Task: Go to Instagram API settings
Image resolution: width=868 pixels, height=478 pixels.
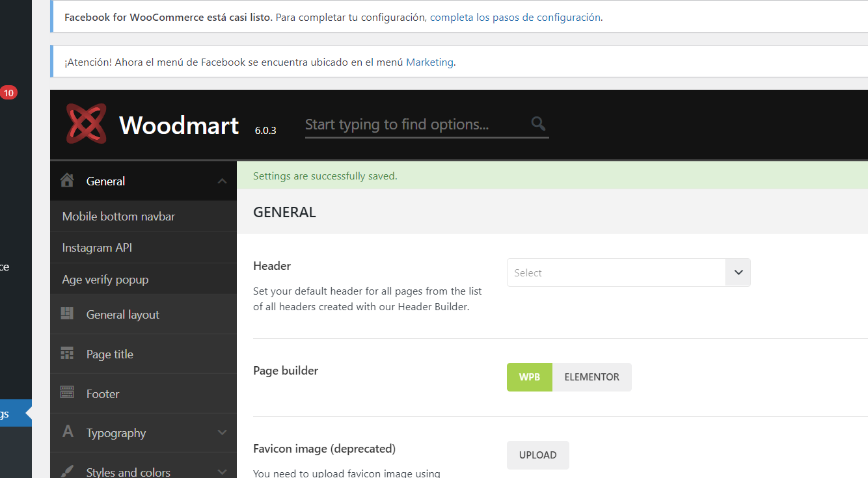Action: coord(143,248)
